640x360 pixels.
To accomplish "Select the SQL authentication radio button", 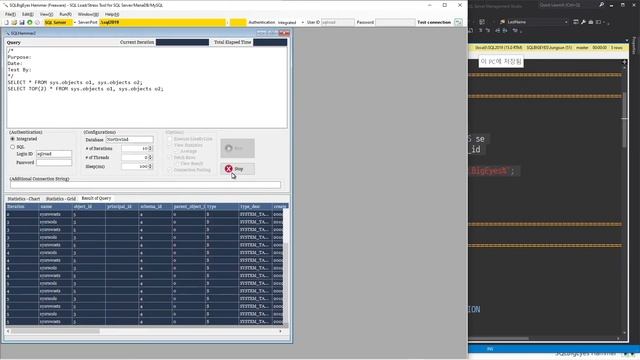I will click(13, 147).
